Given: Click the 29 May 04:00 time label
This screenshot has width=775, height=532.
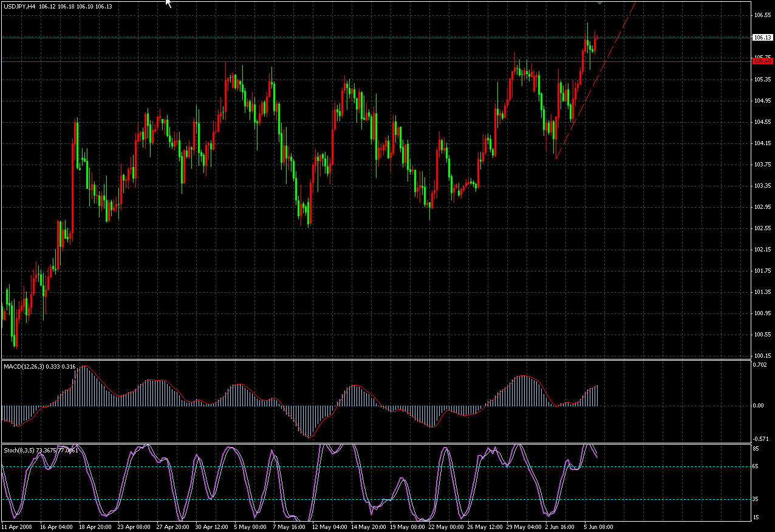Looking at the screenshot, I should [x=524, y=527].
